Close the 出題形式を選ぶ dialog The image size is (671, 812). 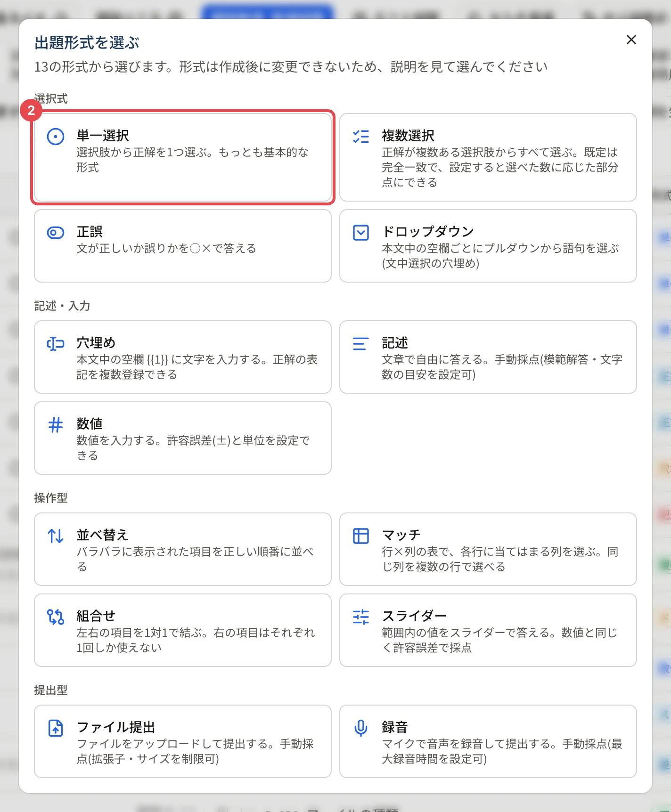pos(631,40)
